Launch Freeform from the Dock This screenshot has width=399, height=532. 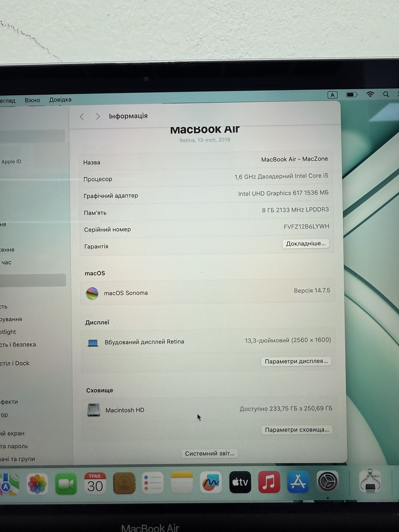(211, 483)
